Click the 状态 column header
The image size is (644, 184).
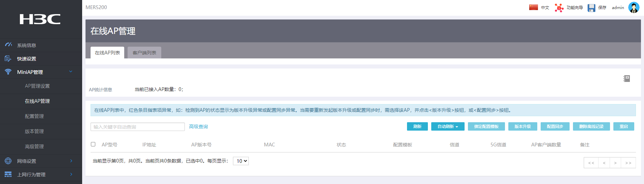click(341, 145)
